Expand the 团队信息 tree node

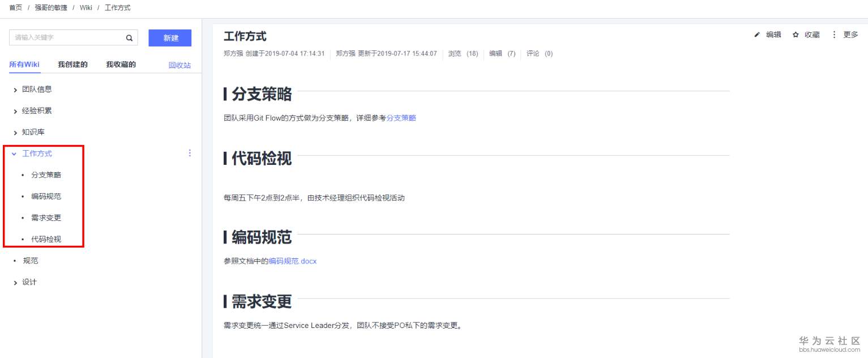pos(15,89)
